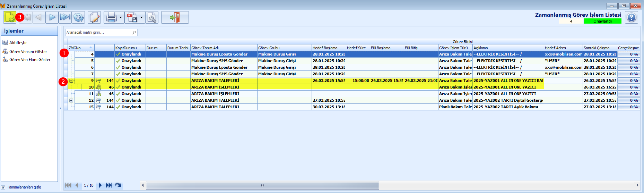Expand row 12 tree node

71,100
